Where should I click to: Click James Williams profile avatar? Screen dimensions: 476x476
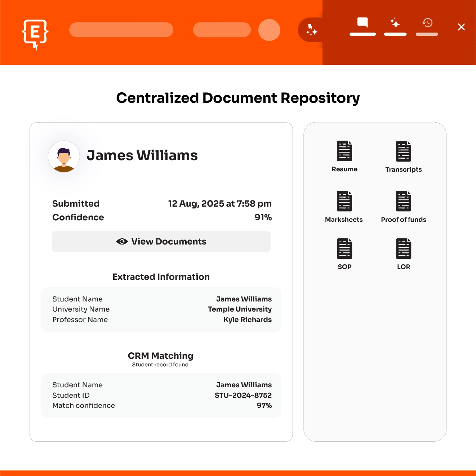pyautogui.click(x=64, y=157)
